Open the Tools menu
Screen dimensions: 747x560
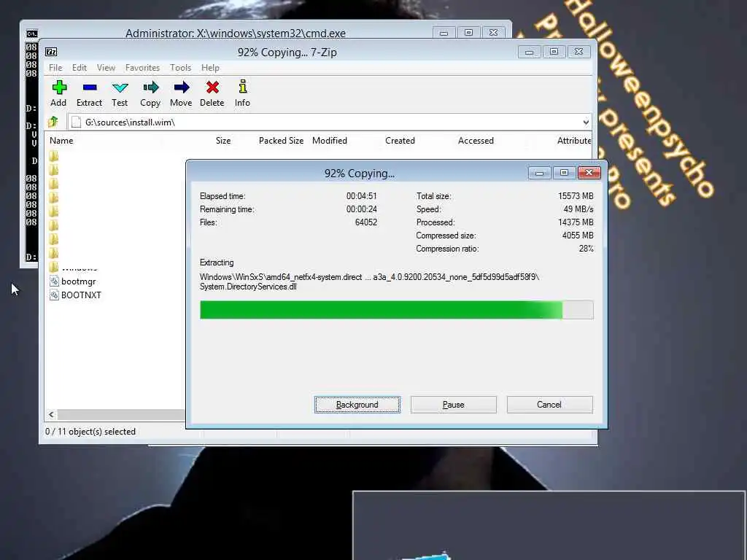tap(181, 68)
